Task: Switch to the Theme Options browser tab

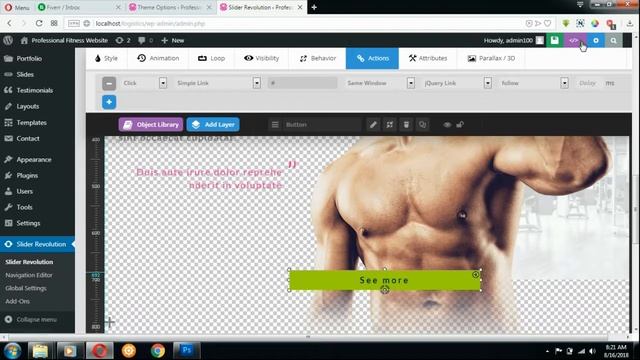Action: click(x=170, y=7)
